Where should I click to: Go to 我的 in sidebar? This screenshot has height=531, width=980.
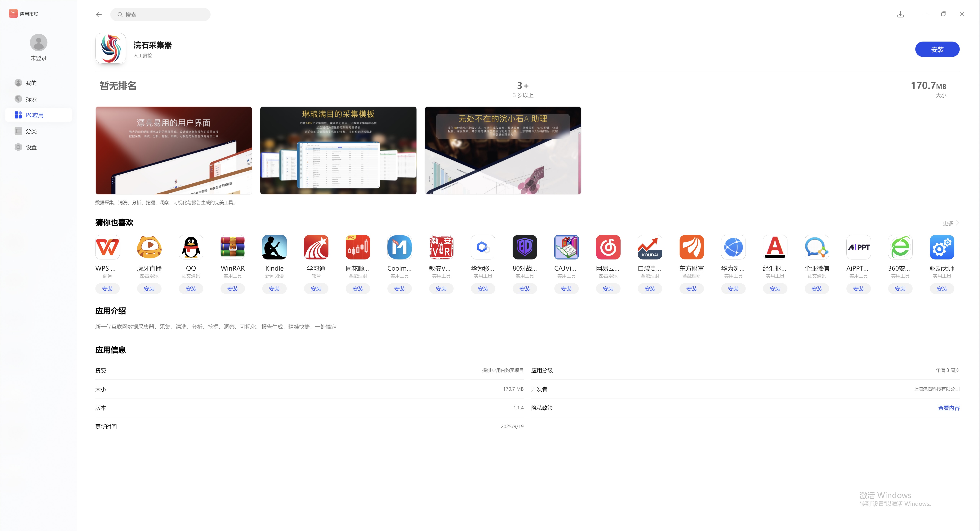pyautogui.click(x=31, y=83)
